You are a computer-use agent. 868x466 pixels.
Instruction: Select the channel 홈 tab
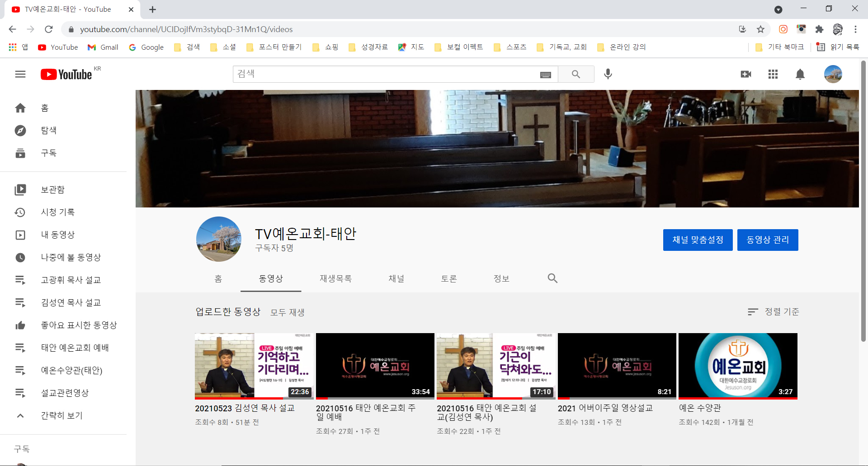(218, 279)
